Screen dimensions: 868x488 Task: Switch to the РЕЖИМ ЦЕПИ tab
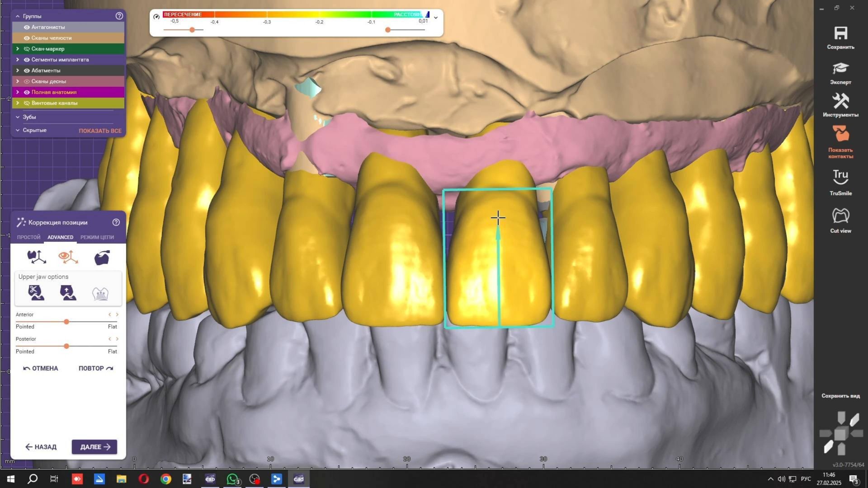point(97,237)
